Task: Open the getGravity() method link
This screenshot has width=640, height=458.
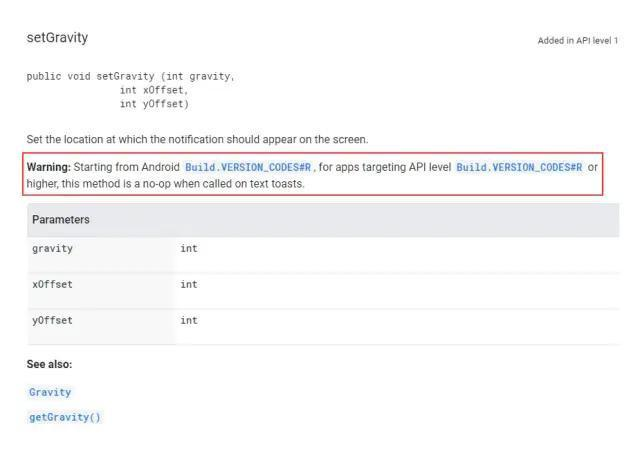Action: 64,417
